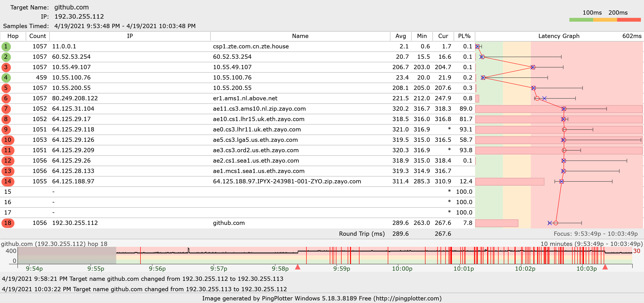Click the 10:03p red triangle event marker
The height and width of the screenshot is (303, 644).
tap(605, 267)
